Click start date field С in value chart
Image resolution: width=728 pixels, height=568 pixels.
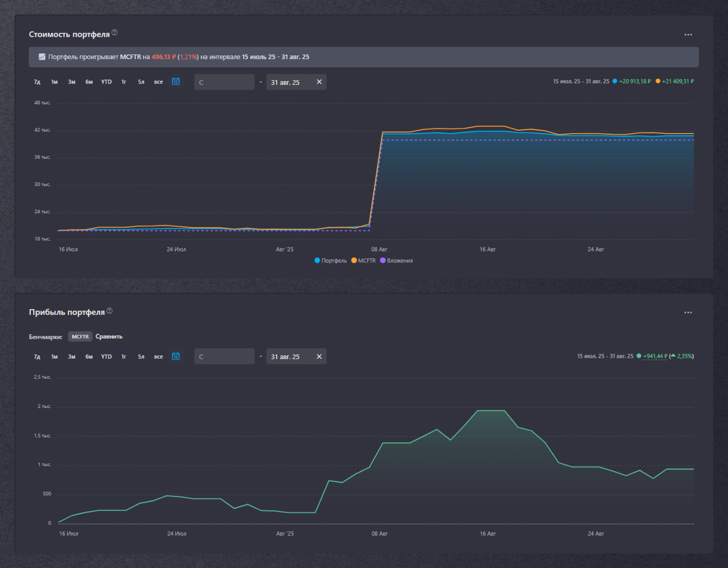[x=224, y=82]
